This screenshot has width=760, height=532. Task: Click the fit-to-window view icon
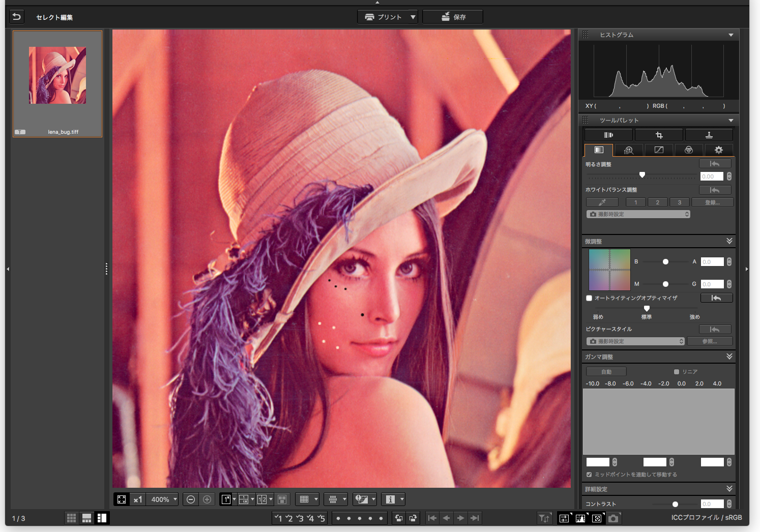pos(122,499)
